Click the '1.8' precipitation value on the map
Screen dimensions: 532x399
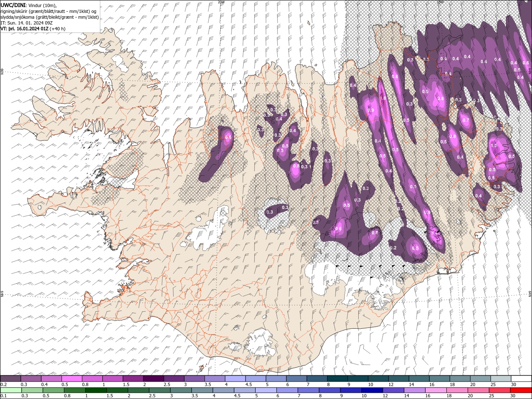pyautogui.click(x=383, y=98)
